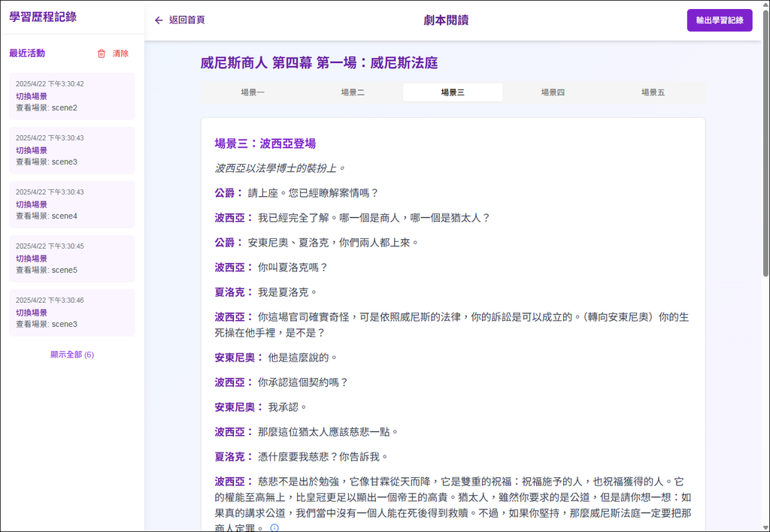The height and width of the screenshot is (532, 770).
Task: Click the stage direction 波西亞以法學博士的裝扮上。
Action: (x=280, y=168)
